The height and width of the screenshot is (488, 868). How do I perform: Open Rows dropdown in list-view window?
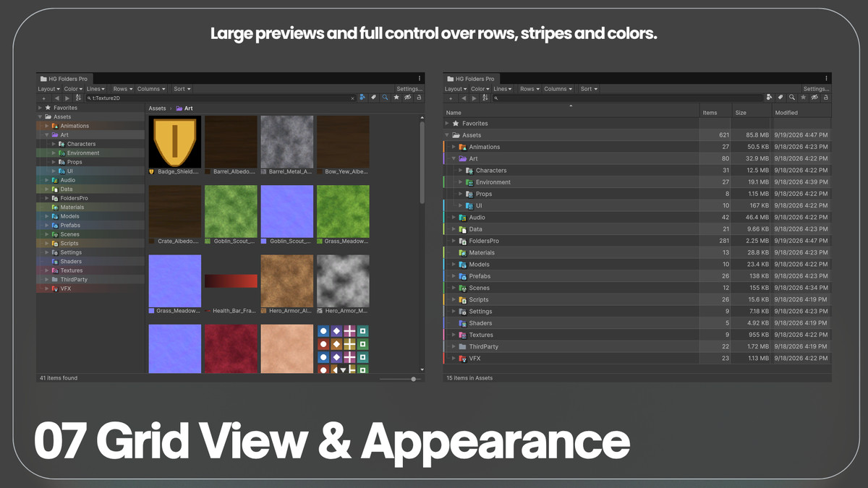(x=530, y=89)
